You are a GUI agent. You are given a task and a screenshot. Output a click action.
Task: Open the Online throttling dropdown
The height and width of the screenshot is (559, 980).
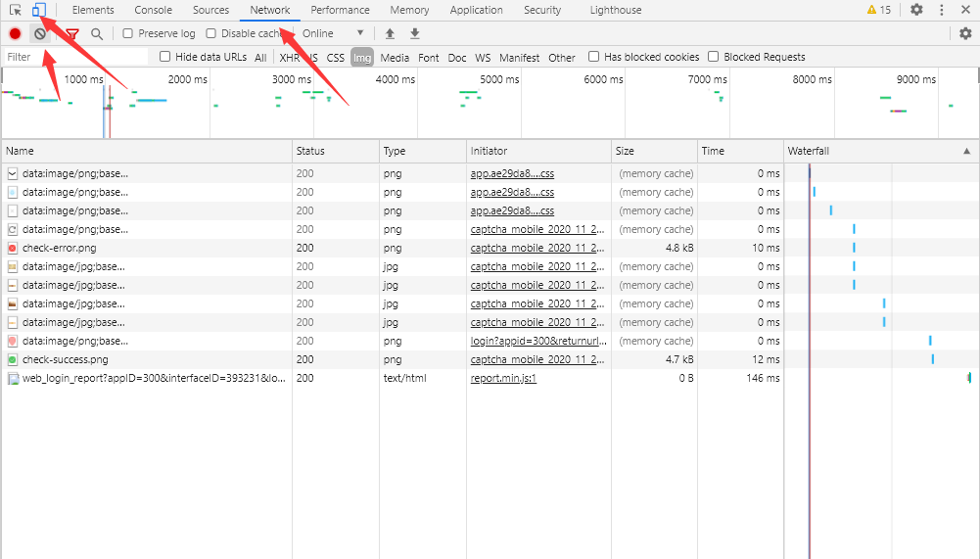(333, 33)
